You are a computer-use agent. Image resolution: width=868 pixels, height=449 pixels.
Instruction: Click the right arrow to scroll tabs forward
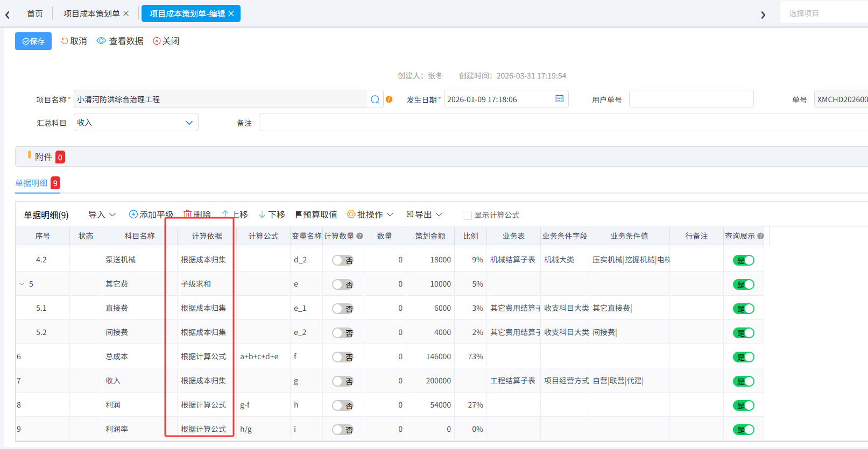[763, 15]
